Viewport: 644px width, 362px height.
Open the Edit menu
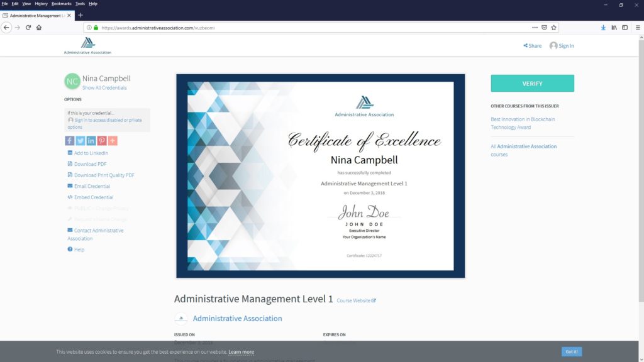point(15,4)
